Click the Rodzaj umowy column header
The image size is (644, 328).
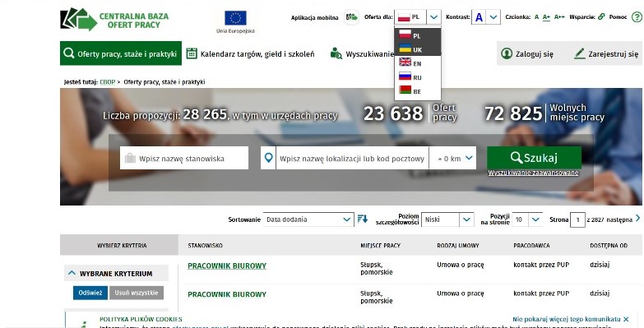click(458, 246)
